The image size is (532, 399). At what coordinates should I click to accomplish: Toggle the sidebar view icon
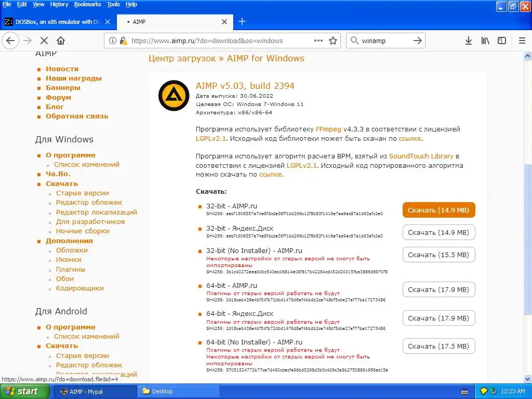pyautogui.click(x=502, y=41)
